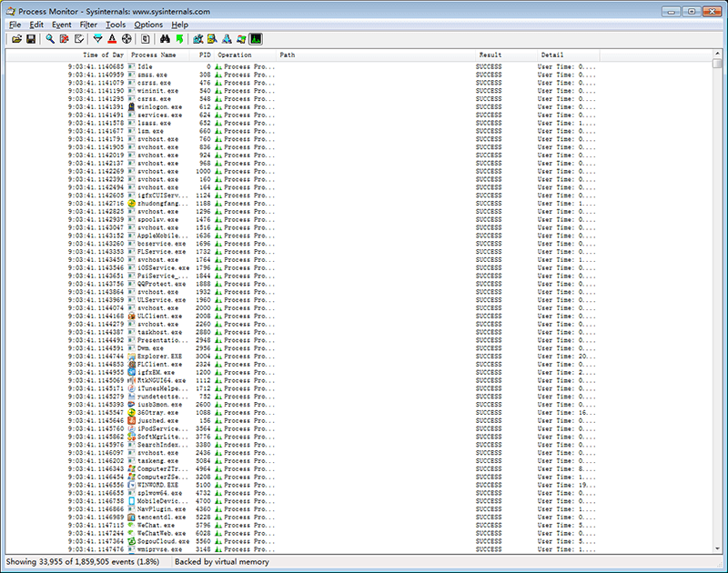The height and width of the screenshot is (573, 728).
Task: Open the Filter menu
Action: (88, 25)
